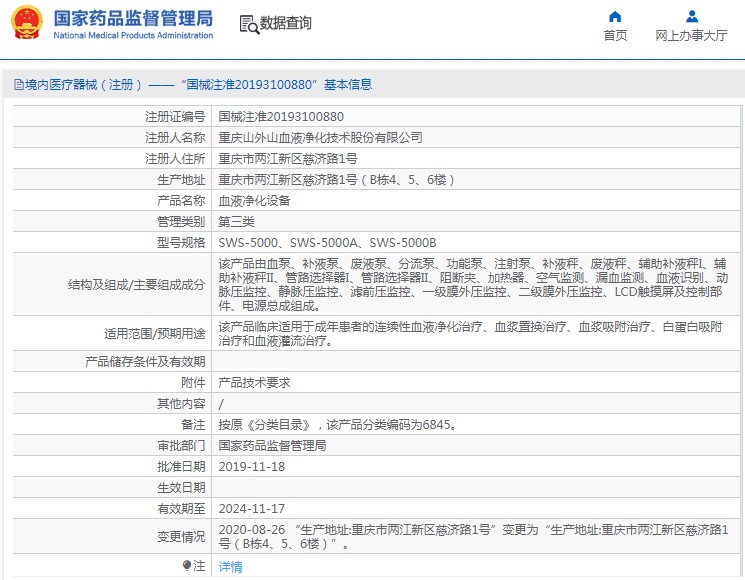Click the 数据查询 magnifier document icon
This screenshot has width=745, height=580.
tap(249, 23)
